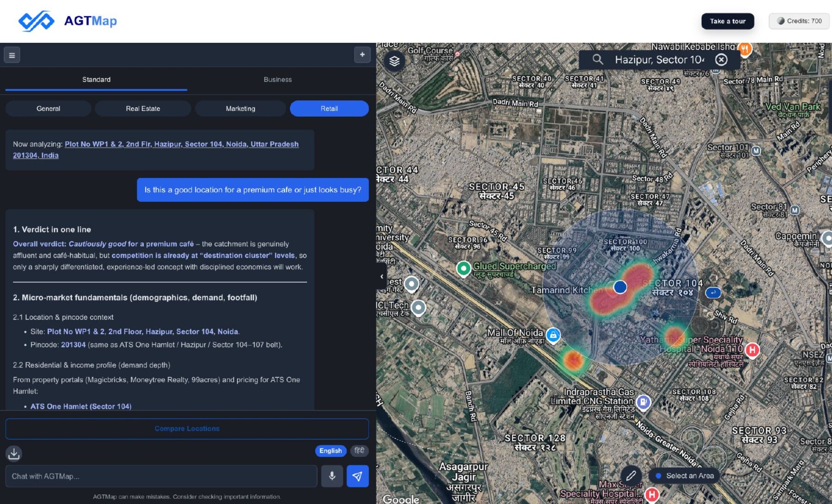Open the map layers icon
Viewport: 832px width, 504px height.
point(394,61)
